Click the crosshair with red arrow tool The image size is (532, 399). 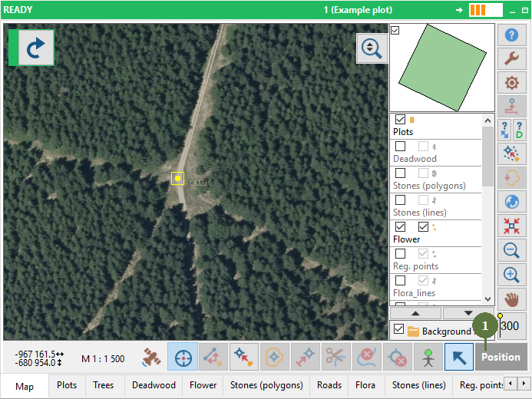pyautogui.click(x=244, y=357)
